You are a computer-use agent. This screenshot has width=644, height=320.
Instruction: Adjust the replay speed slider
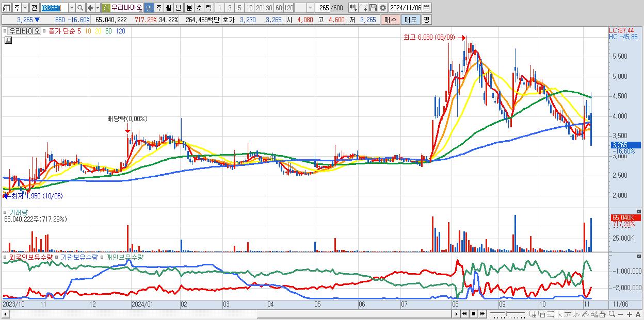(508, 314)
